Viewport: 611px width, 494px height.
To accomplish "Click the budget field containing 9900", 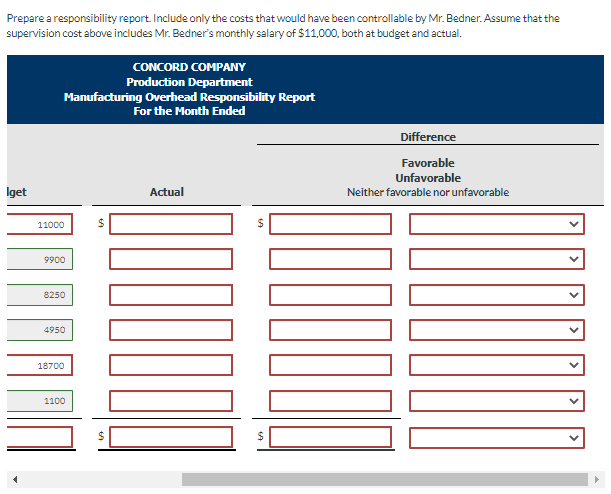I will pyautogui.click(x=40, y=259).
